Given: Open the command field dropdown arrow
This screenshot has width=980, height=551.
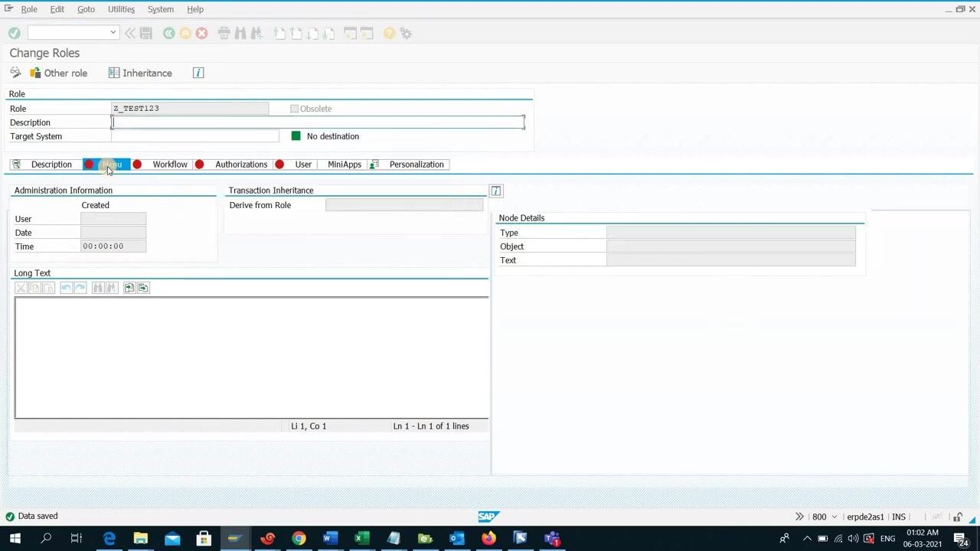Looking at the screenshot, I should tap(113, 33).
